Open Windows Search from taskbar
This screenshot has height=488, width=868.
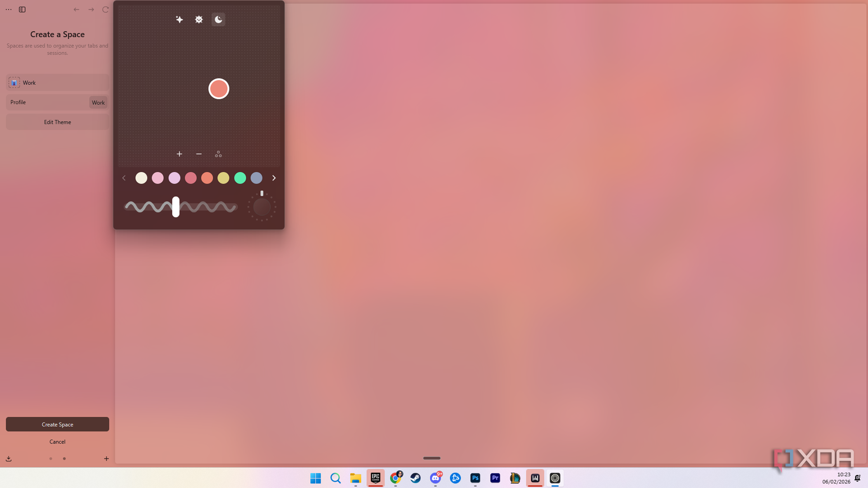point(335,478)
